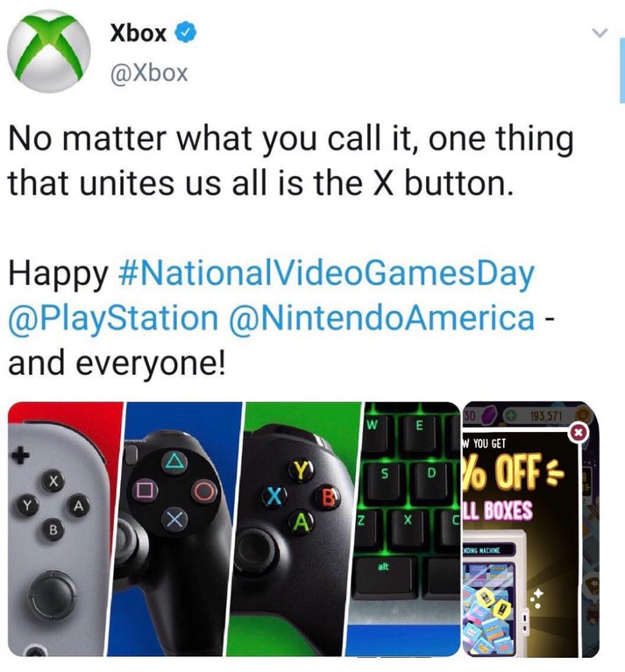Click the Xbox display name

[138, 33]
